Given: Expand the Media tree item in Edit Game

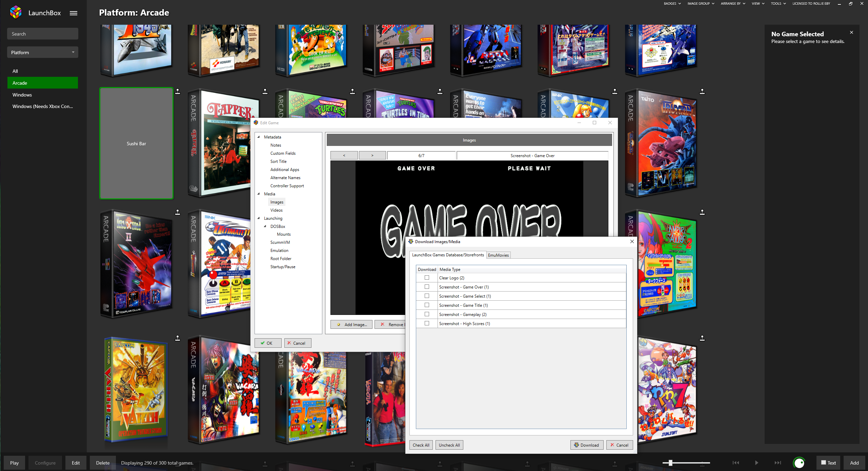Looking at the screenshot, I should coord(260,194).
